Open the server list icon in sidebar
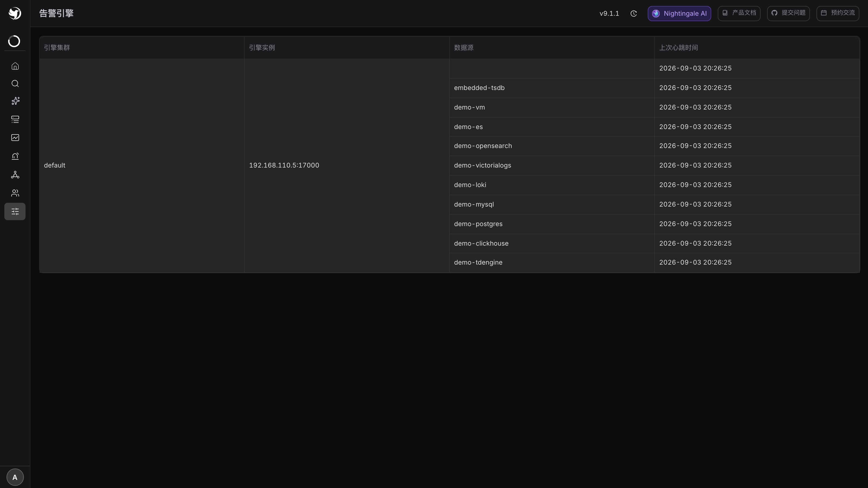 tap(15, 119)
